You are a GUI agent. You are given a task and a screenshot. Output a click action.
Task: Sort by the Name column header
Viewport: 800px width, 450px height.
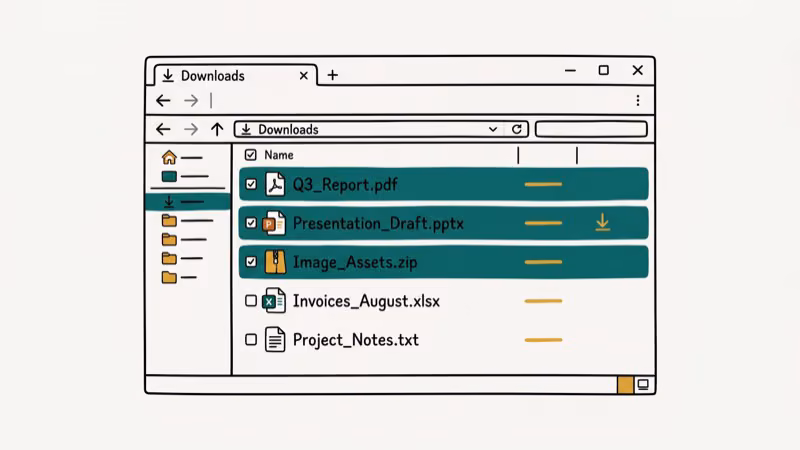pos(279,155)
